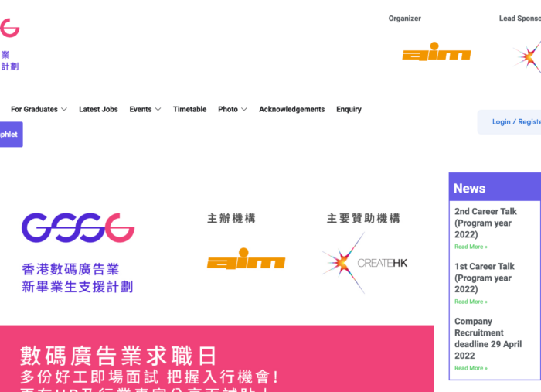The image size is (541, 392).
Task: Click the Lead Sponsor label in header
Action: click(x=520, y=19)
